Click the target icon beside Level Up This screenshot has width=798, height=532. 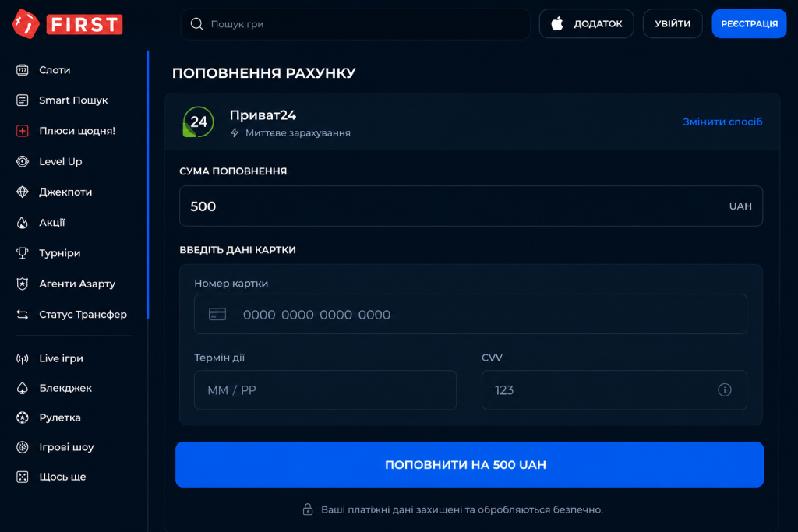click(x=23, y=161)
